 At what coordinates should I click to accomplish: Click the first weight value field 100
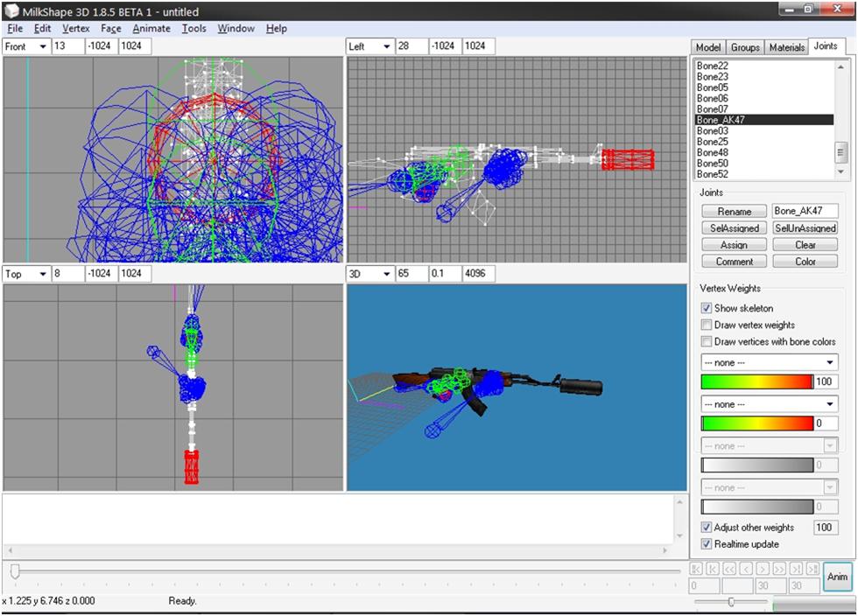click(826, 381)
